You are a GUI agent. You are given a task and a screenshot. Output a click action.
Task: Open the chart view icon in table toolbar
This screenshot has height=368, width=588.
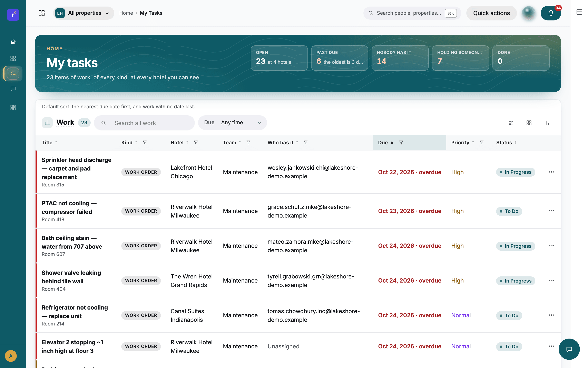(547, 123)
